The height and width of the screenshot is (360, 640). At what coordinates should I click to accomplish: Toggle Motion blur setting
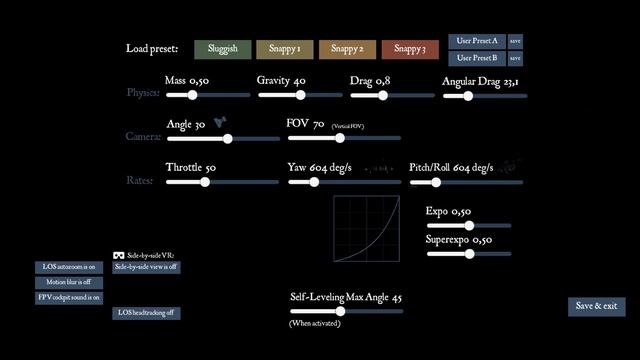69,282
